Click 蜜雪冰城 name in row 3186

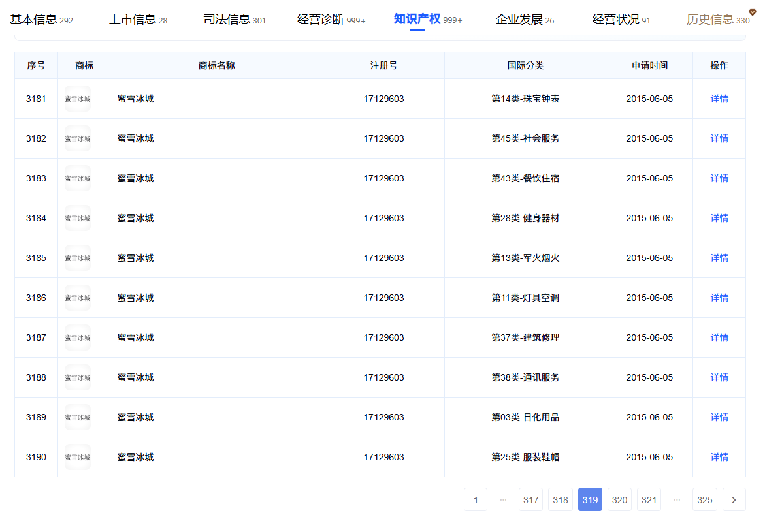coord(136,298)
